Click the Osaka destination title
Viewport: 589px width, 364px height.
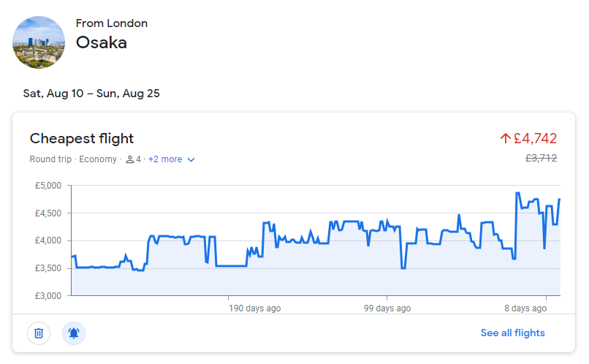pyautogui.click(x=102, y=43)
